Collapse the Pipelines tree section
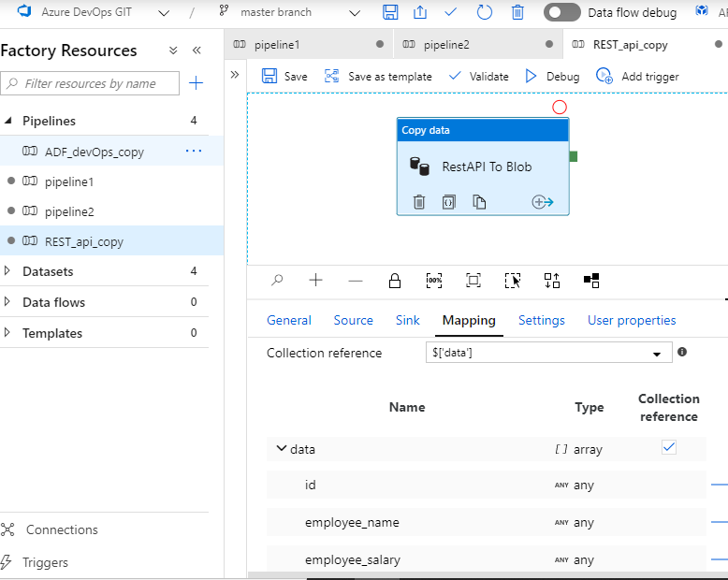Viewport: 728px width, 580px height. 7,121
